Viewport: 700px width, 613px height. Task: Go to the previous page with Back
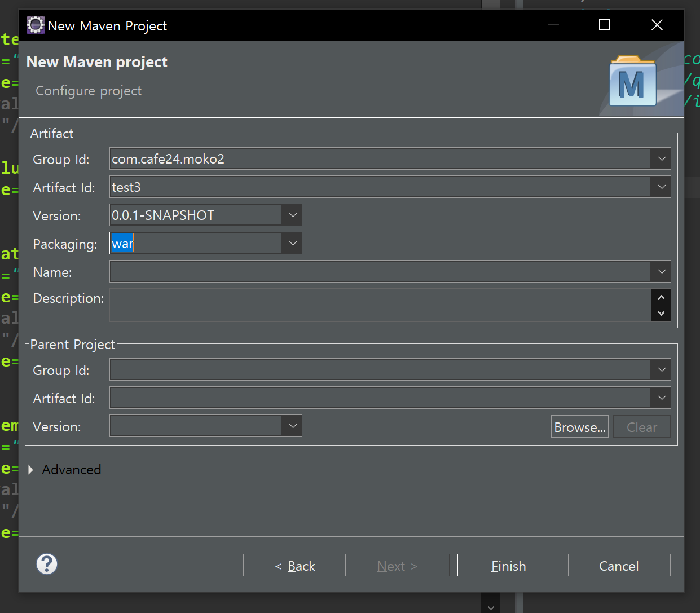tap(294, 566)
